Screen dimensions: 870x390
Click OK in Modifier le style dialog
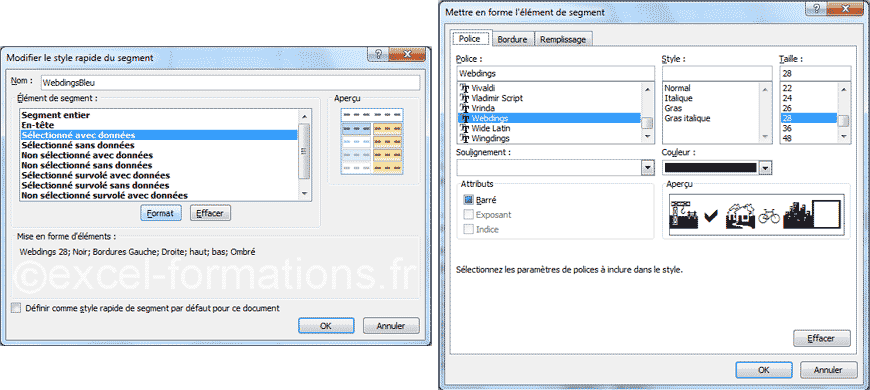point(326,326)
